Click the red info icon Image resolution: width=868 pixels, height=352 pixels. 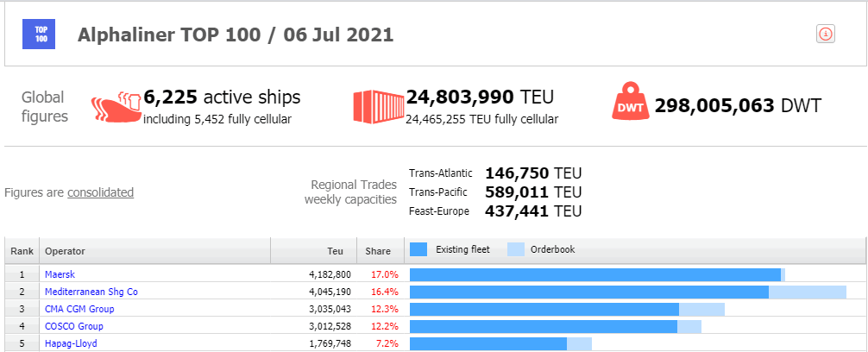tap(825, 34)
